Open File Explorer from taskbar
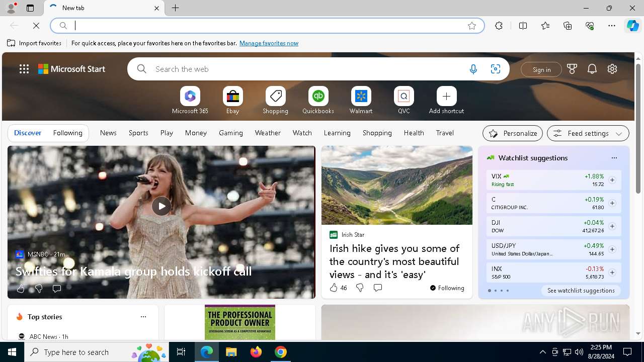644x362 pixels. click(231, 352)
